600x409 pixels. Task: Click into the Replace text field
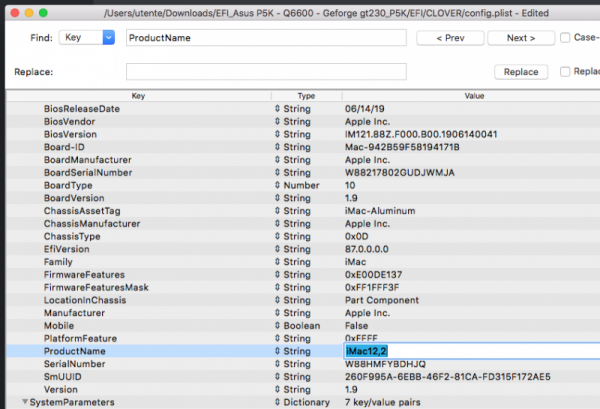tap(266, 72)
